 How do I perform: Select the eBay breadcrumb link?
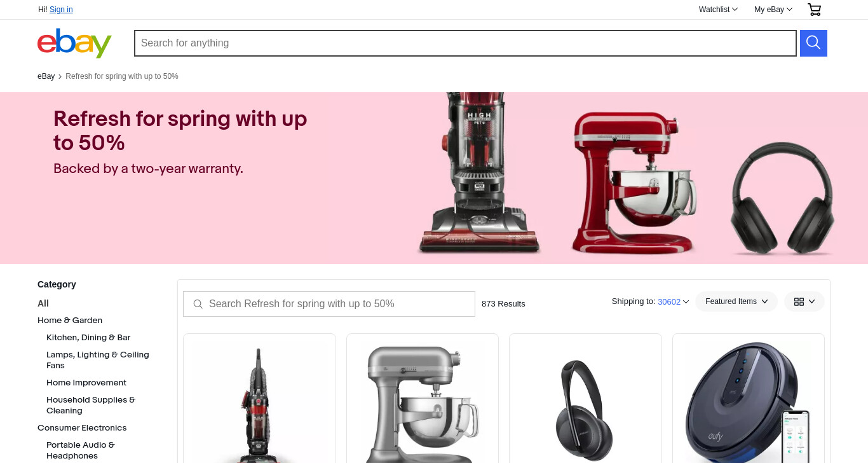click(x=46, y=76)
